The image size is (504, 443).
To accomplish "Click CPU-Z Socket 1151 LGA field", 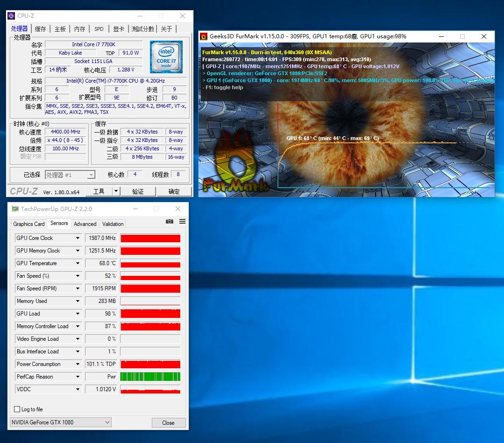I will pyautogui.click(x=93, y=61).
